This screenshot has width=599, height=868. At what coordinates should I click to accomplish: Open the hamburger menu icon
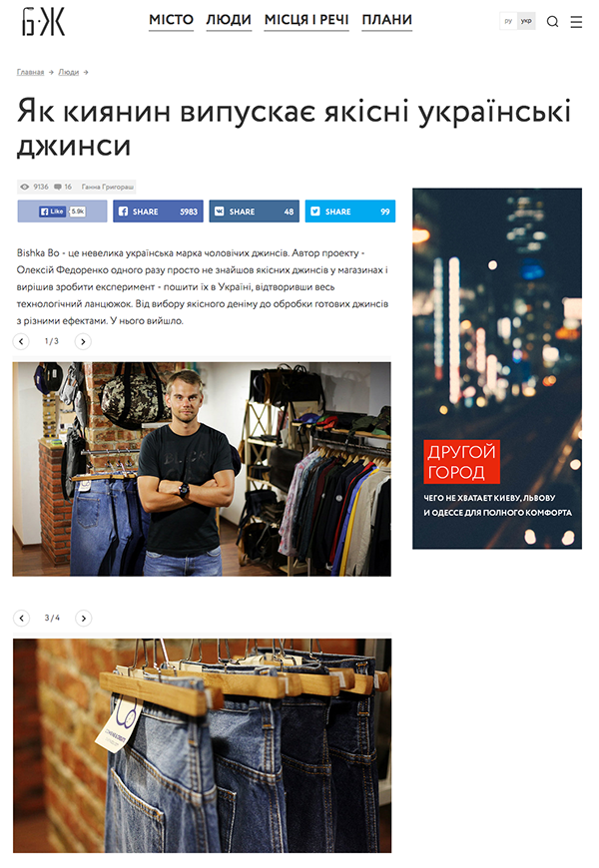[576, 22]
